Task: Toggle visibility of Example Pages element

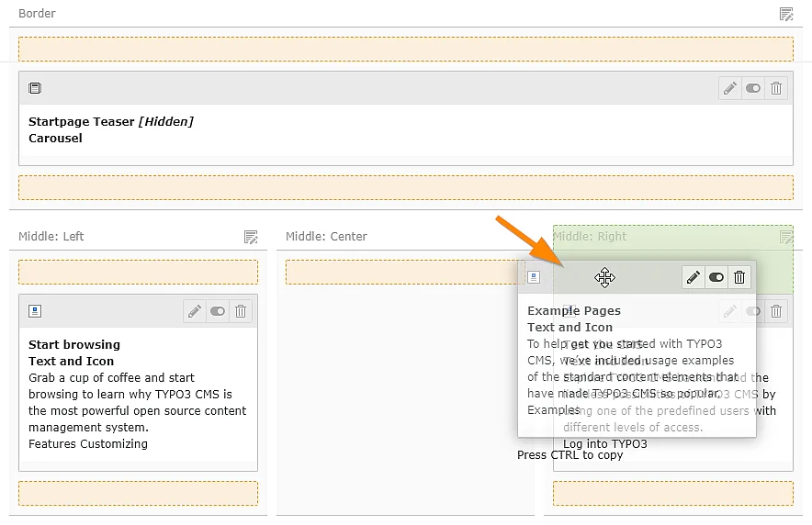Action: (x=716, y=277)
